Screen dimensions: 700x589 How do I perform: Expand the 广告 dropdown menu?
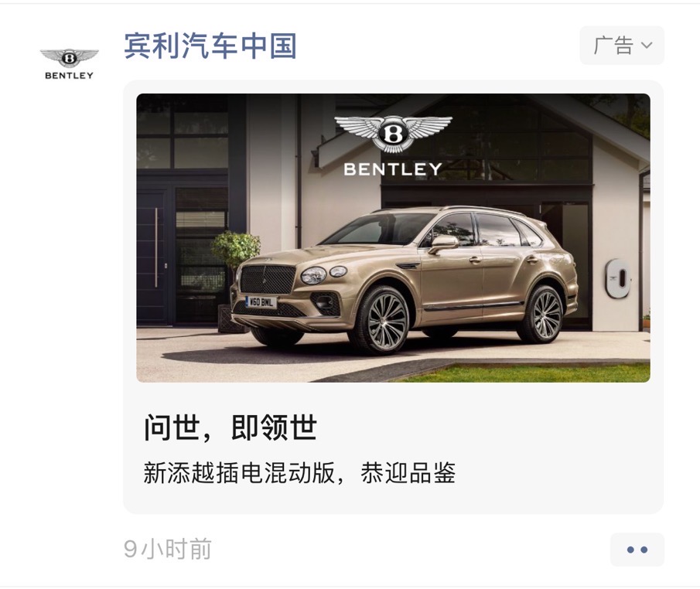click(x=622, y=46)
